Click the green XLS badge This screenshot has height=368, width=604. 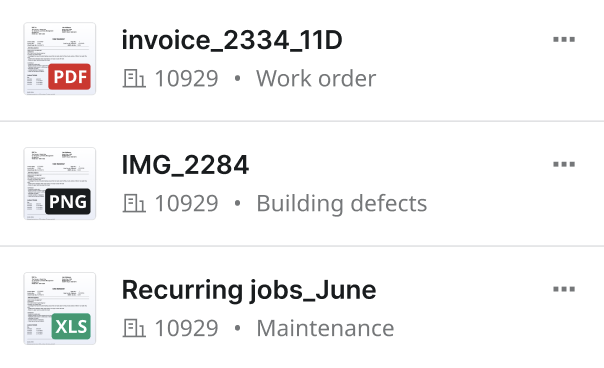click(71, 326)
